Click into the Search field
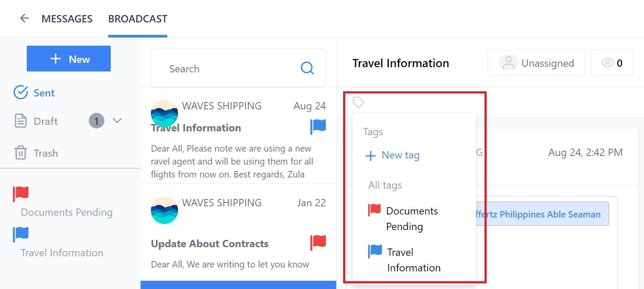This screenshot has height=289, width=644. point(238,68)
